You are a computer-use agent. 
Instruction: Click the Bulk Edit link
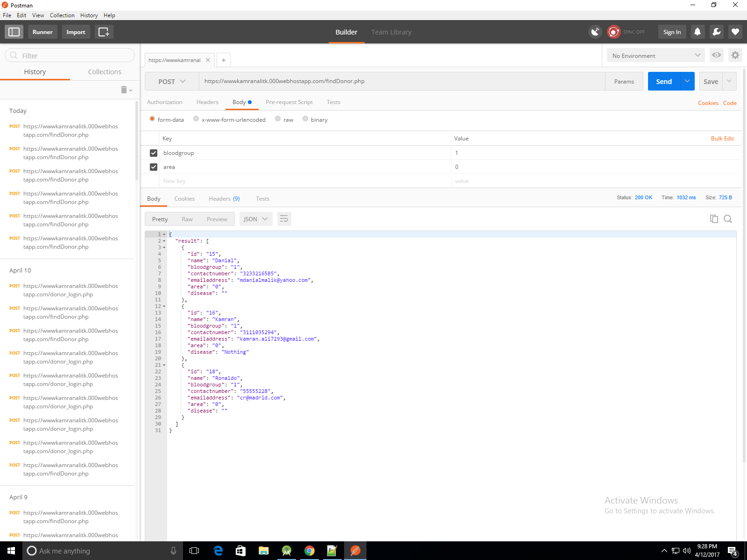pos(722,139)
